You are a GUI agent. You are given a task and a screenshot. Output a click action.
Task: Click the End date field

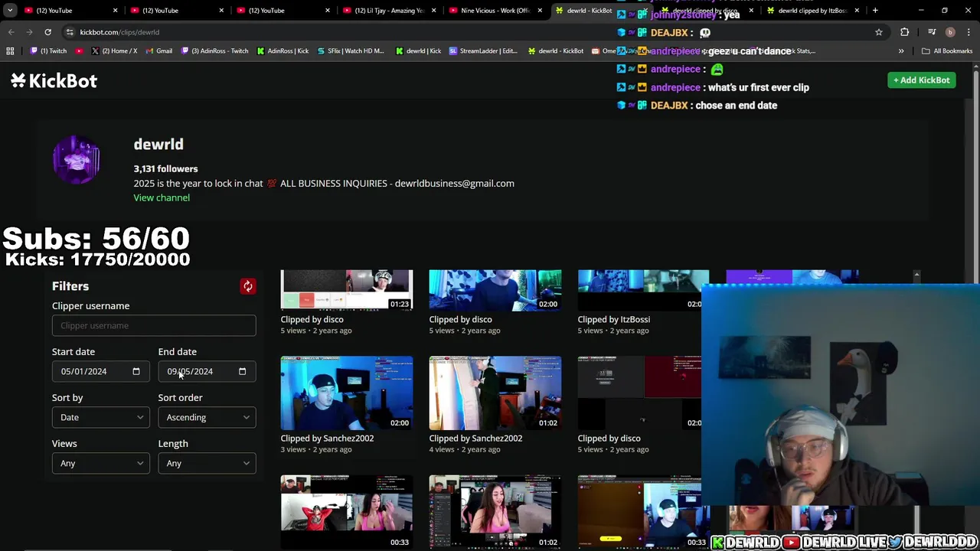click(207, 371)
